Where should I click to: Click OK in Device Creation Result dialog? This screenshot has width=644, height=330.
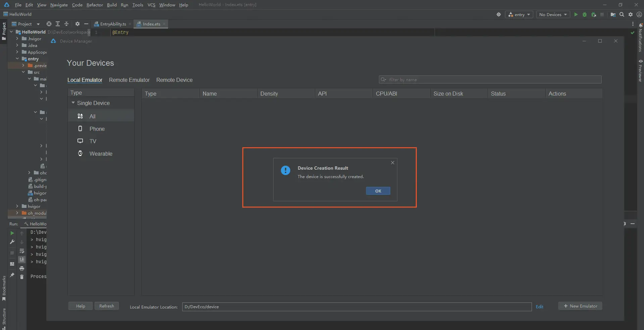(x=378, y=191)
